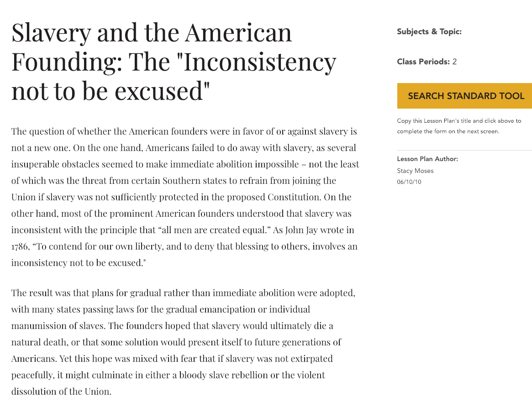Click the SEARCH STANDARD TOOL button

pyautogui.click(x=465, y=96)
